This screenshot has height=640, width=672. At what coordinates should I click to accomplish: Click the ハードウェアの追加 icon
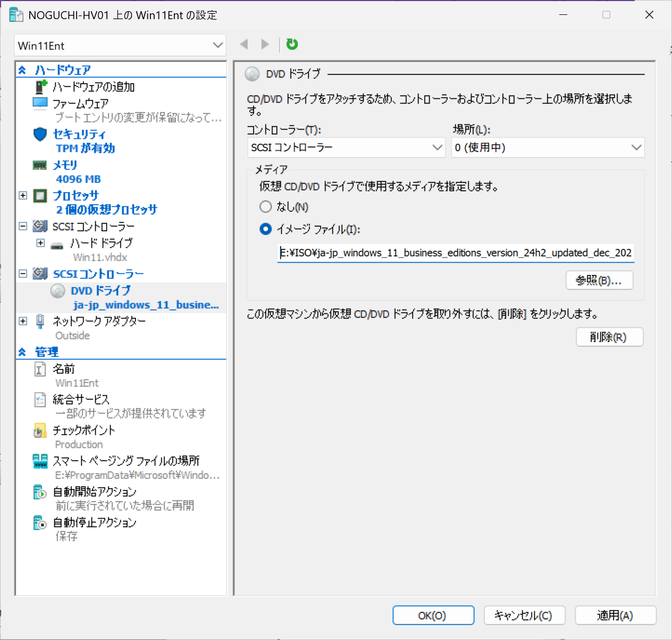point(41,87)
